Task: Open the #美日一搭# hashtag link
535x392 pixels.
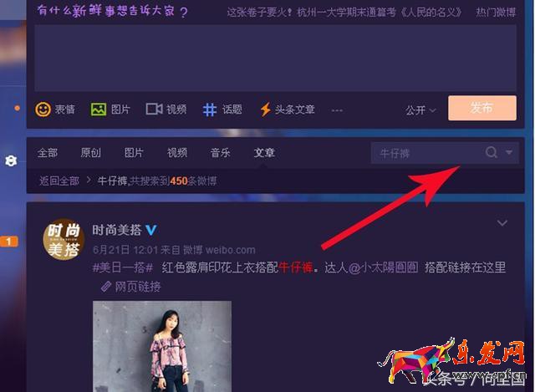Action: (123, 267)
